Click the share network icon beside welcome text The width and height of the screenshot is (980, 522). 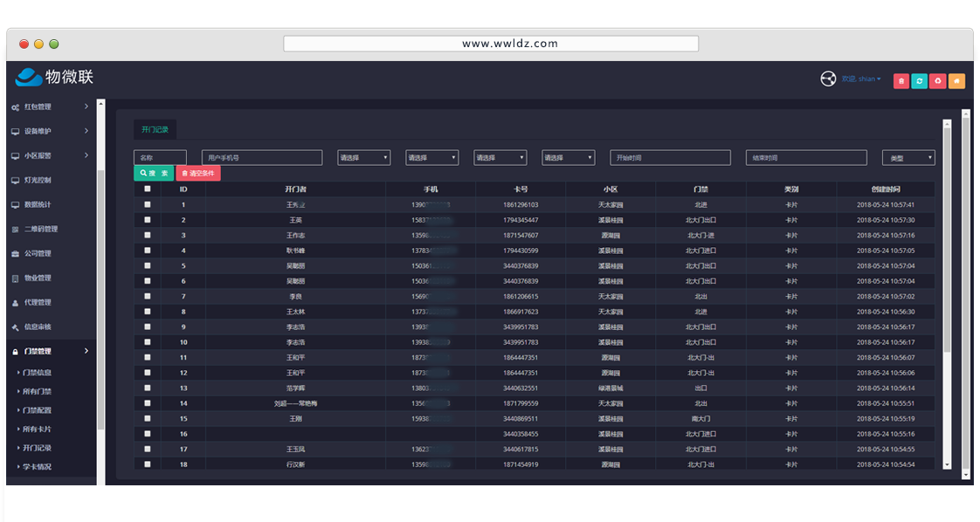[828, 79]
